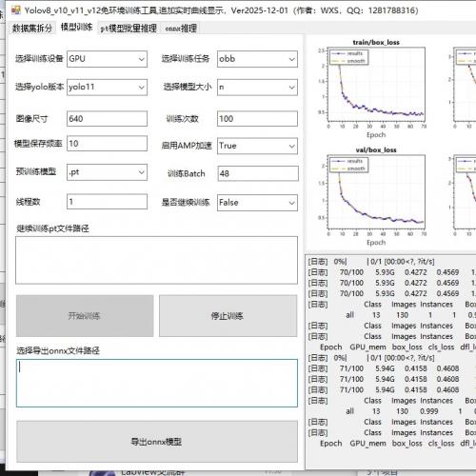
Task: Click the legend in train/box_loss chart
Action: point(348,57)
